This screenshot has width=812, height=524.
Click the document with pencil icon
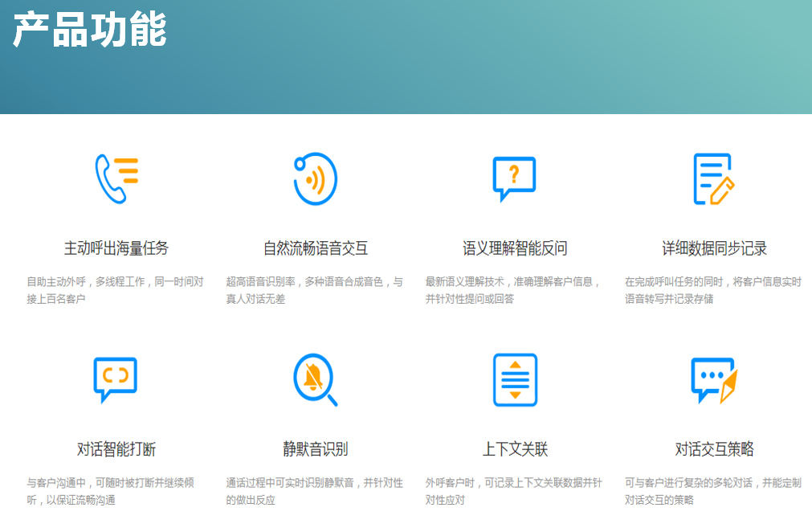click(x=714, y=178)
